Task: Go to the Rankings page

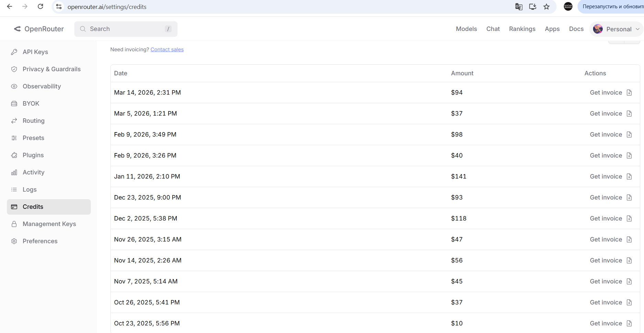Action: pos(522,29)
